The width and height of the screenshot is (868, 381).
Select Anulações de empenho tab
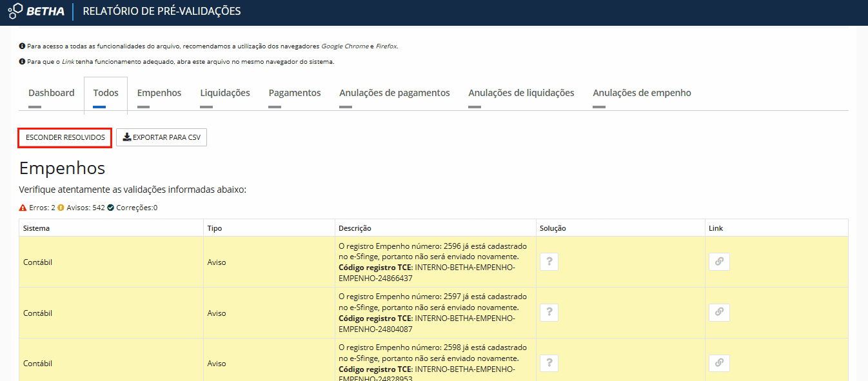[642, 94]
